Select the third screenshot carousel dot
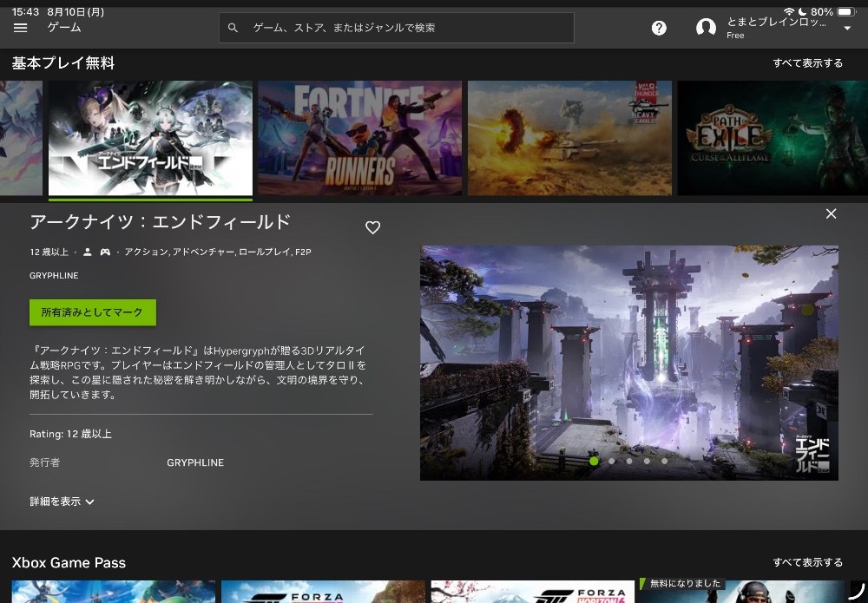The image size is (868, 603). pos(629,461)
